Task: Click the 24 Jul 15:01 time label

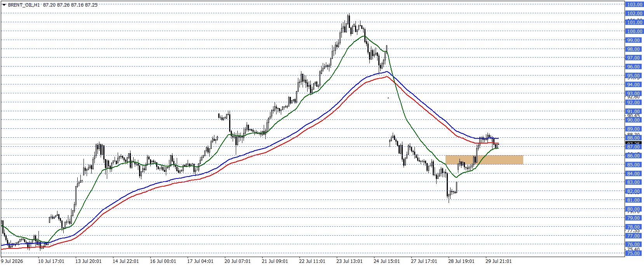Action: pyautogui.click(x=386, y=261)
